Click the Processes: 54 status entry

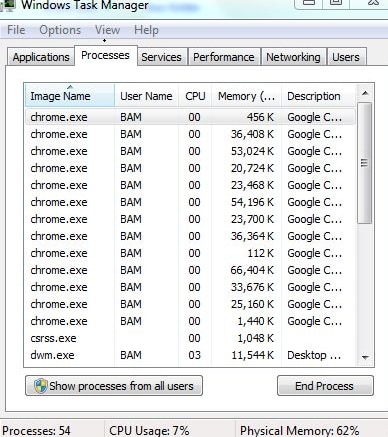[x=36, y=430]
